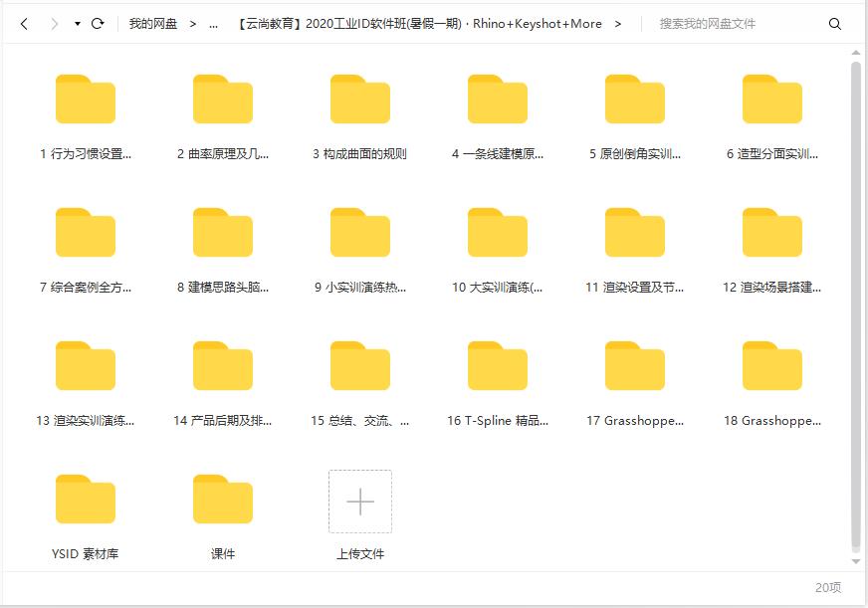Screen dimensions: 868x608
Task: Open the navigation history dropdown arrow
Action: coord(78,24)
